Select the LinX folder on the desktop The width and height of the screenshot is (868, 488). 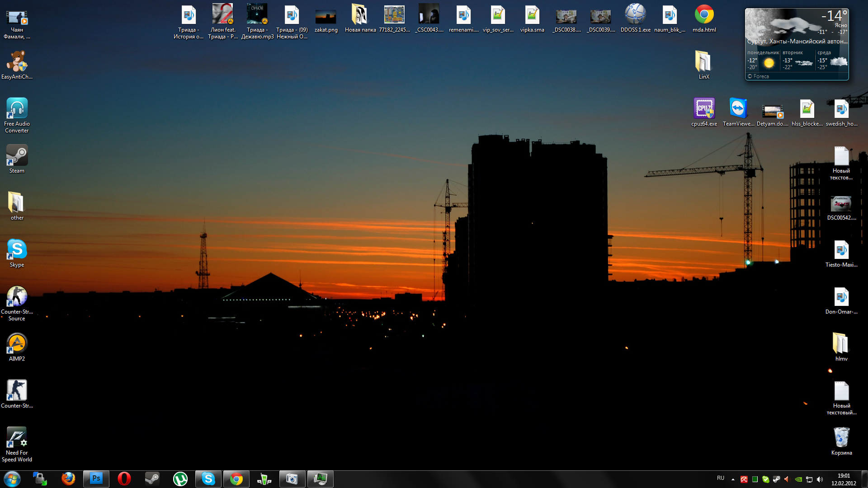(704, 65)
